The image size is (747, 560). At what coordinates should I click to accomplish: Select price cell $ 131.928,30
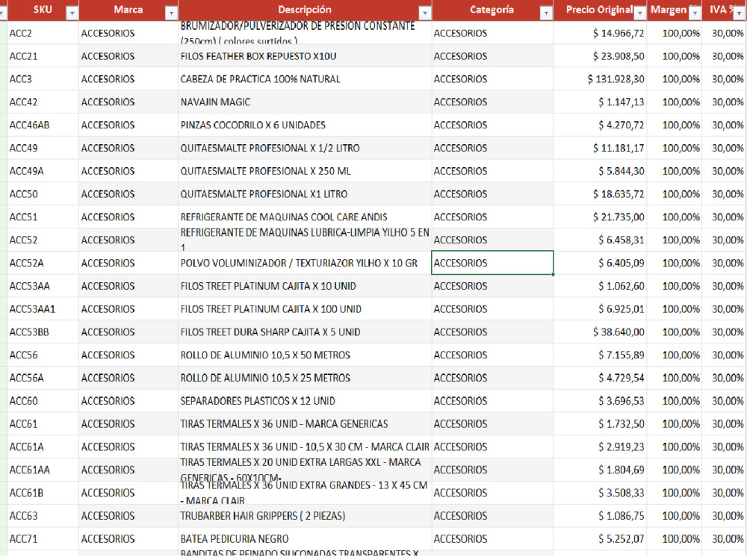tap(599, 79)
